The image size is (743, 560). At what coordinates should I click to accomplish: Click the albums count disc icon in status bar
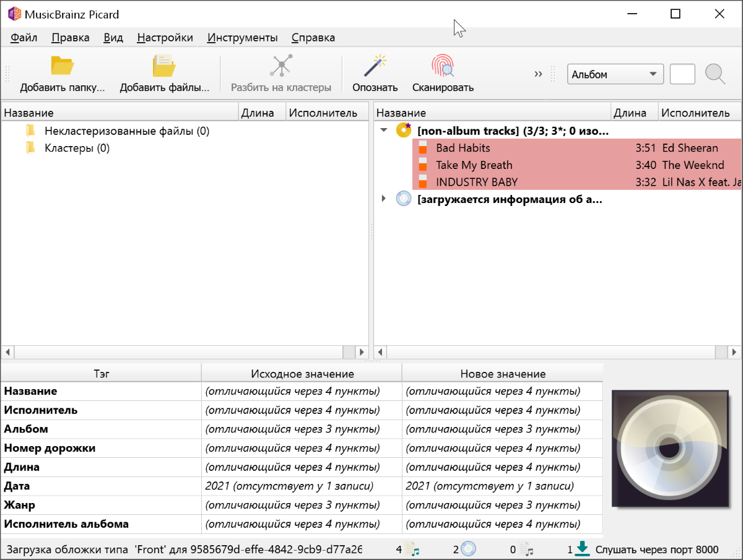(x=468, y=549)
